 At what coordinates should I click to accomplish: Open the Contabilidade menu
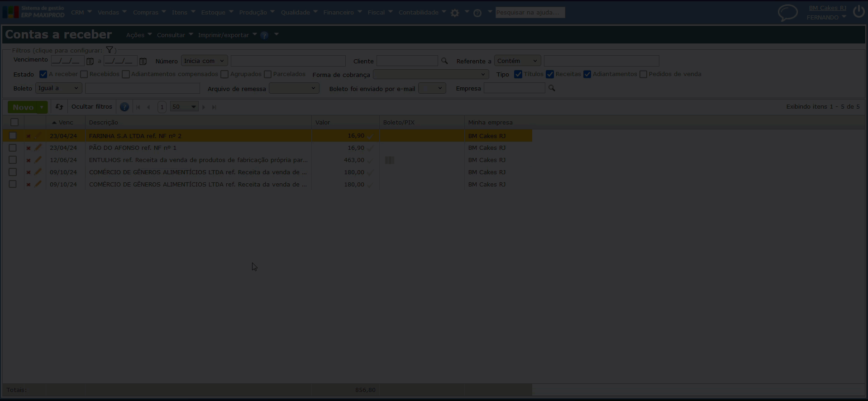pyautogui.click(x=422, y=13)
